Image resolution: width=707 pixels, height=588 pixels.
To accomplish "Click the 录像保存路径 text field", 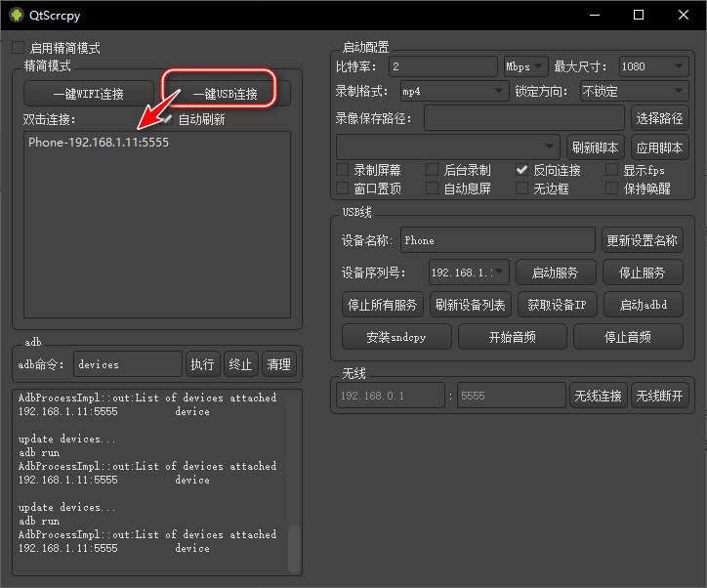I will 524,119.
